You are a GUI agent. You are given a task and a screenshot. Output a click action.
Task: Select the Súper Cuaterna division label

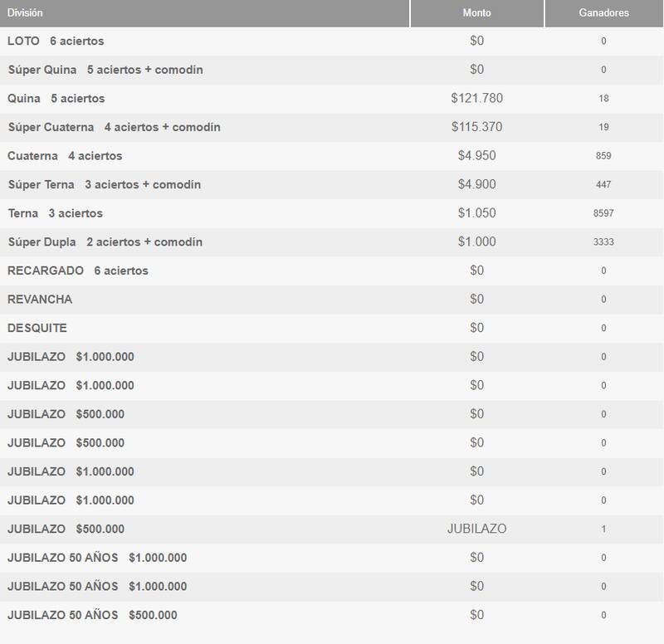coord(113,127)
